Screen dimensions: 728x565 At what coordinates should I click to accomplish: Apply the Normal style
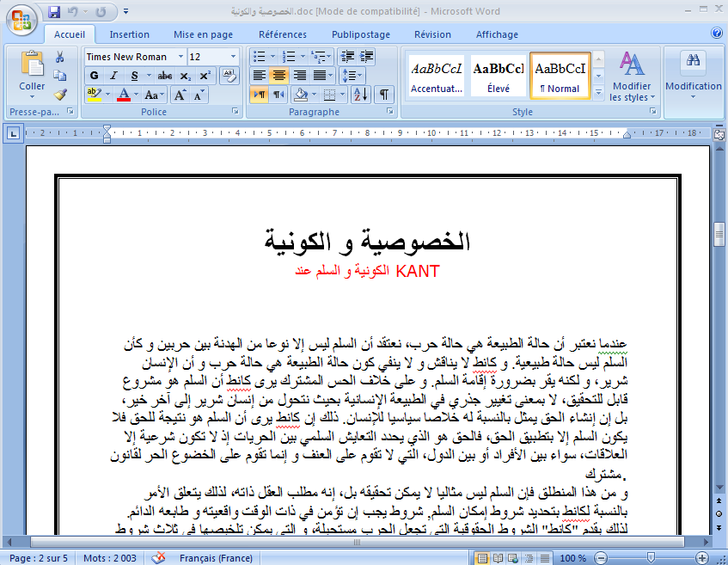[560, 76]
